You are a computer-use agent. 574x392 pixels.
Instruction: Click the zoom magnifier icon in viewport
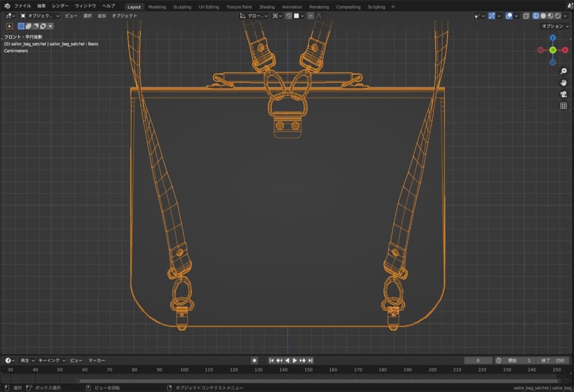click(x=563, y=71)
